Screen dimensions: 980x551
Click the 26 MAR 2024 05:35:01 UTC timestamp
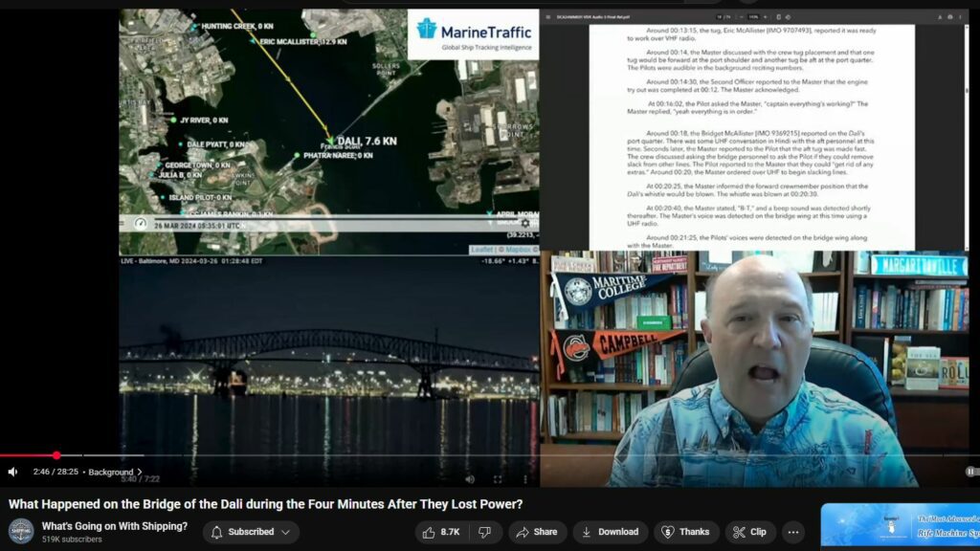pos(197,226)
